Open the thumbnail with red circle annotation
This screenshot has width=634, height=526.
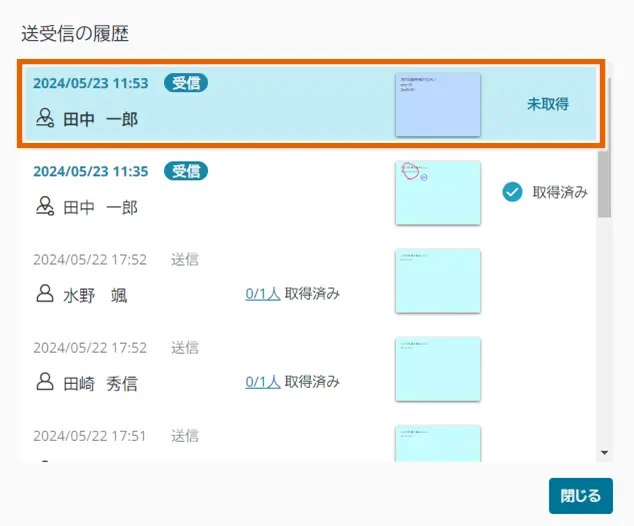[438, 192]
